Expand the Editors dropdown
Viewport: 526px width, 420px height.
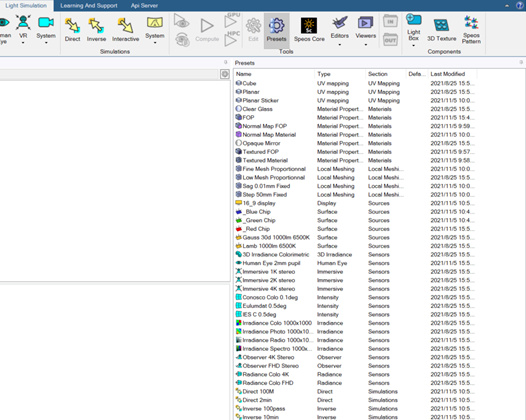pos(340,45)
